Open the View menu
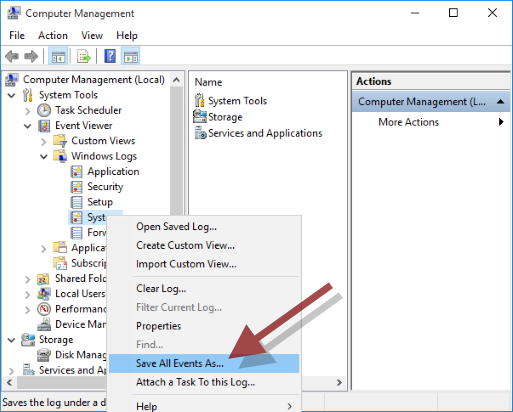Image resolution: width=513 pixels, height=412 pixels. (x=92, y=35)
